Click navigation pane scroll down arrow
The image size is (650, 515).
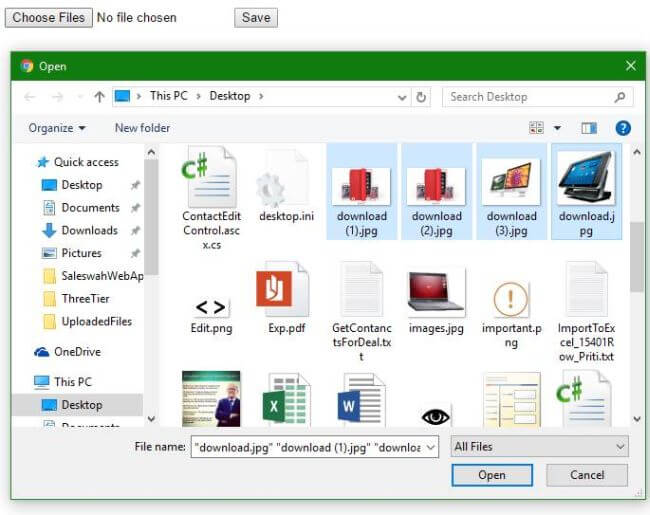[151, 419]
